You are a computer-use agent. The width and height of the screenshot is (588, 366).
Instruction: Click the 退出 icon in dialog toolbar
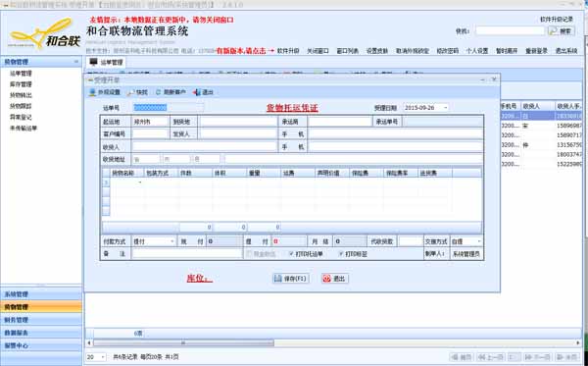pyautogui.click(x=197, y=92)
